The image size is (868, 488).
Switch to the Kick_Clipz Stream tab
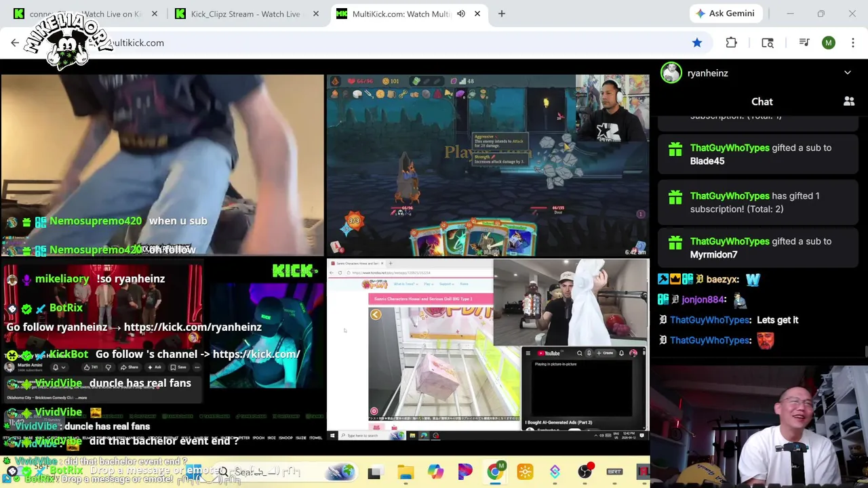245,14
